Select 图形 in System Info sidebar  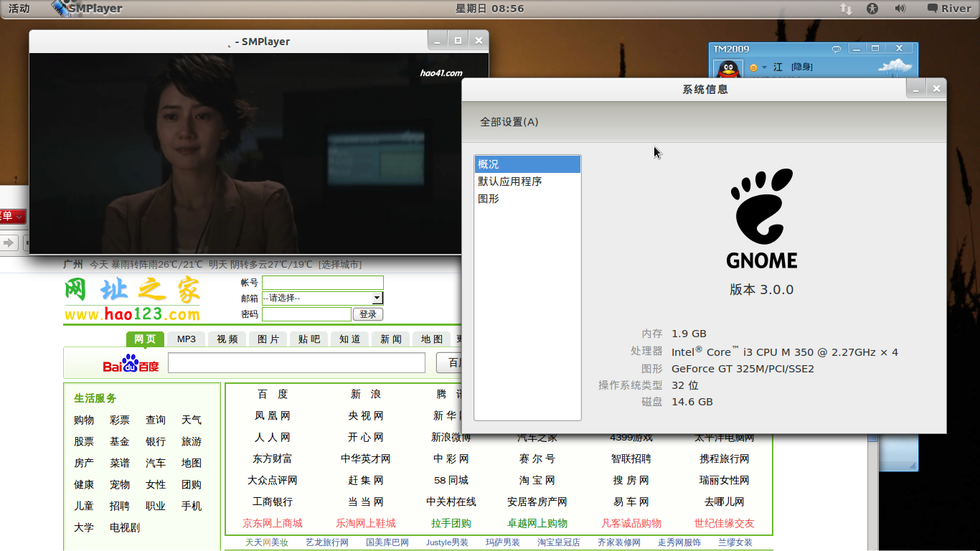pos(527,199)
